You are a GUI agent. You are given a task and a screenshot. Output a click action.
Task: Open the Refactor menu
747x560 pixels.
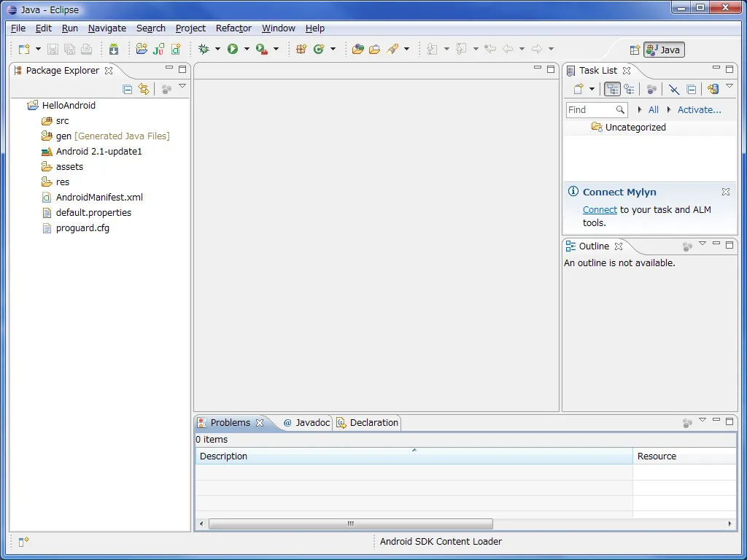[x=233, y=28]
